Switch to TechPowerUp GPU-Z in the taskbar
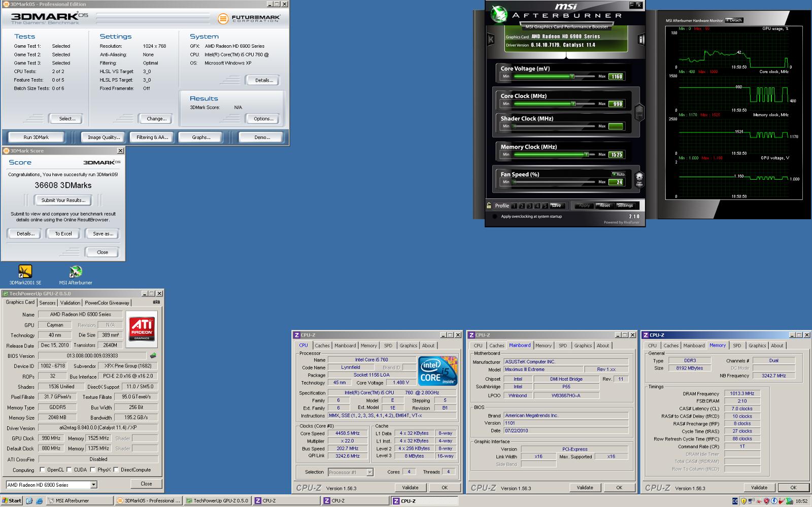Screen dimensions: 812x507 pyautogui.click(x=217, y=501)
